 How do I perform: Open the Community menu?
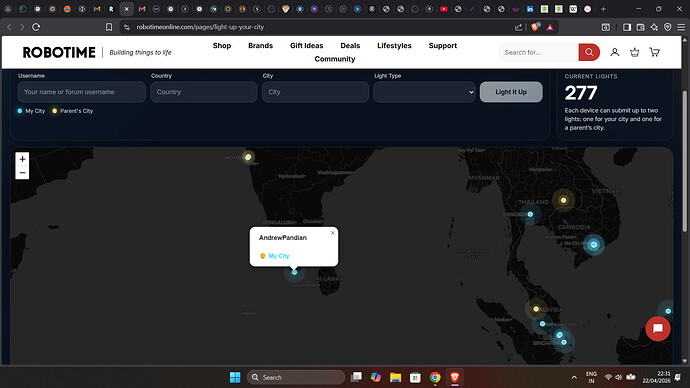335,59
